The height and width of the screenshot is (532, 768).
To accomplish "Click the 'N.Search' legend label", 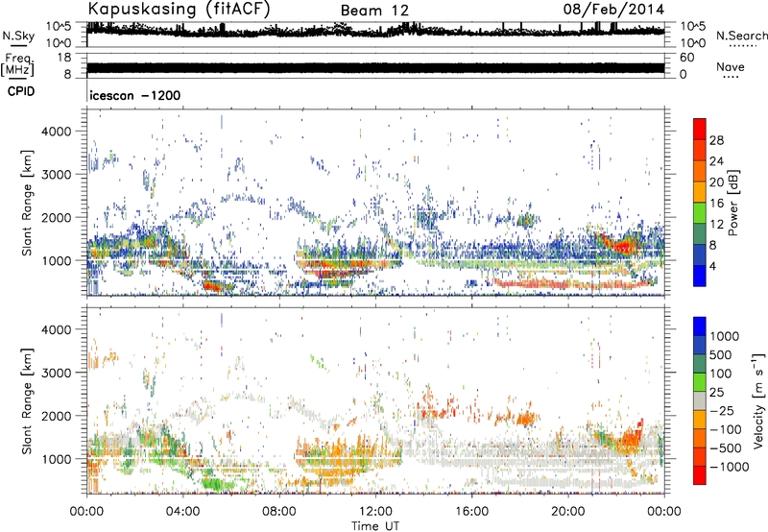I will pyautogui.click(x=741, y=36).
